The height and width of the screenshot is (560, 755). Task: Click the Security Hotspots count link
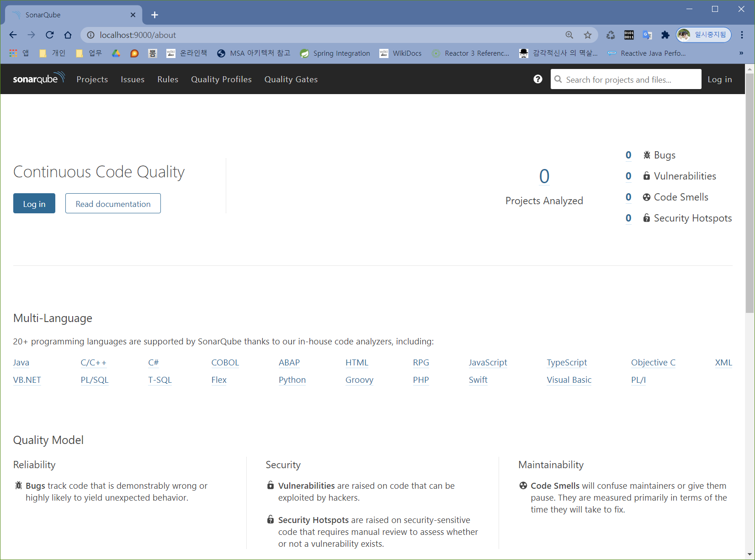coord(628,218)
